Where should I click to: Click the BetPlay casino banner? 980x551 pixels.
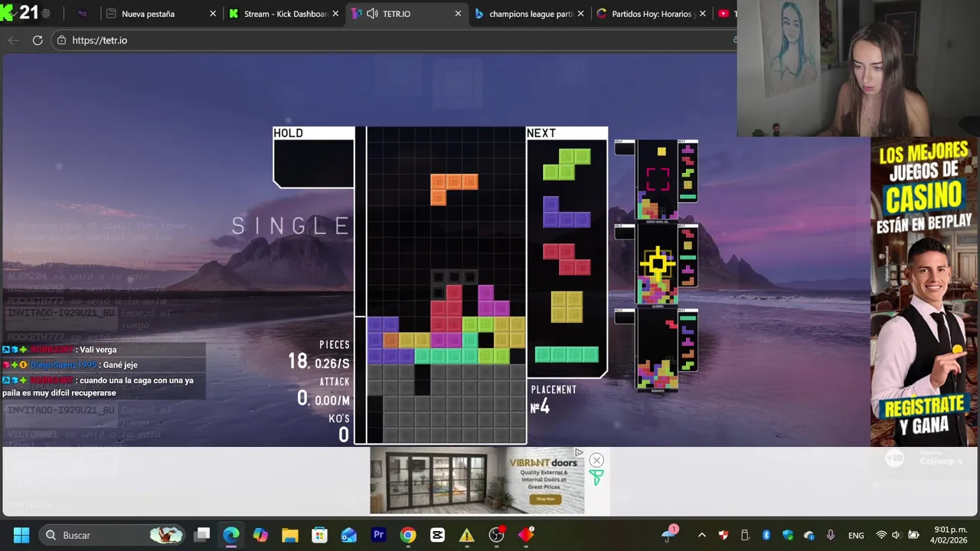click(x=924, y=291)
